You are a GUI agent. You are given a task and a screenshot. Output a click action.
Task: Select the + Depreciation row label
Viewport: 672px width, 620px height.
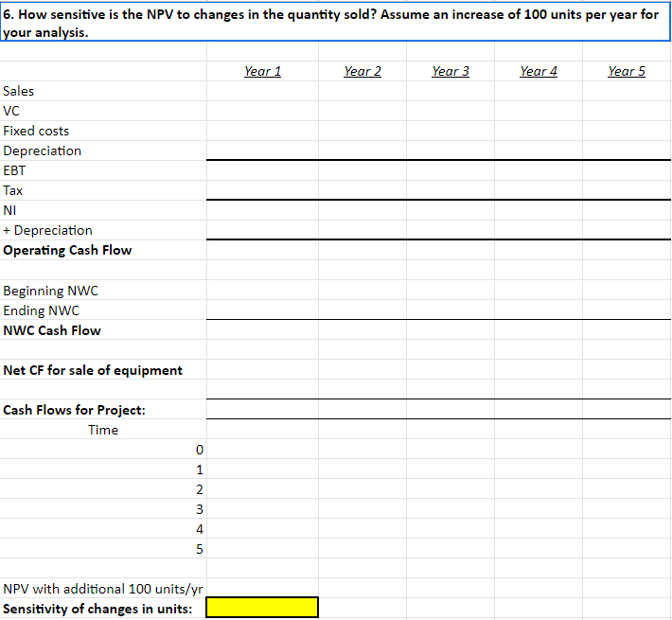pyautogui.click(x=47, y=230)
